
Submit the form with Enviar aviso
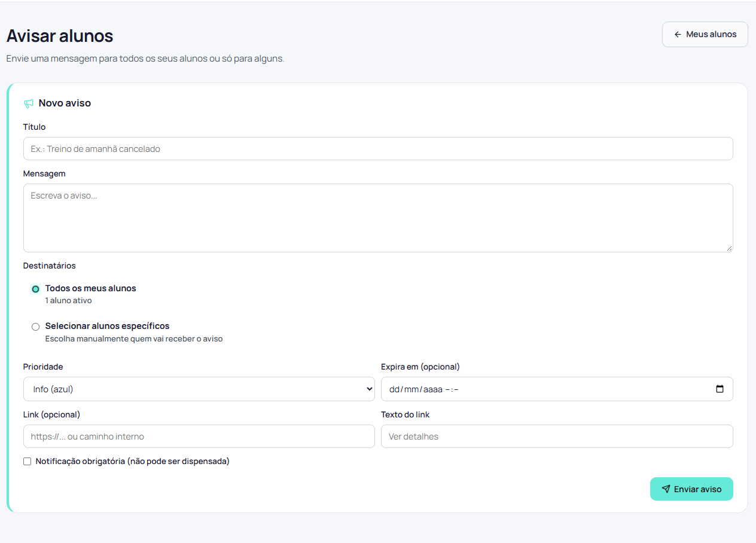[691, 489]
